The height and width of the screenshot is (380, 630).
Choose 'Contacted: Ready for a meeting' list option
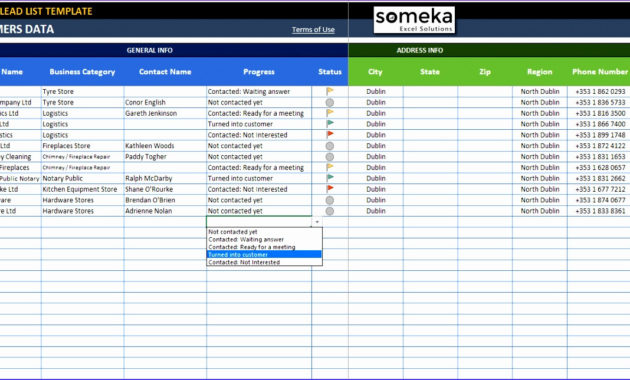point(264,247)
